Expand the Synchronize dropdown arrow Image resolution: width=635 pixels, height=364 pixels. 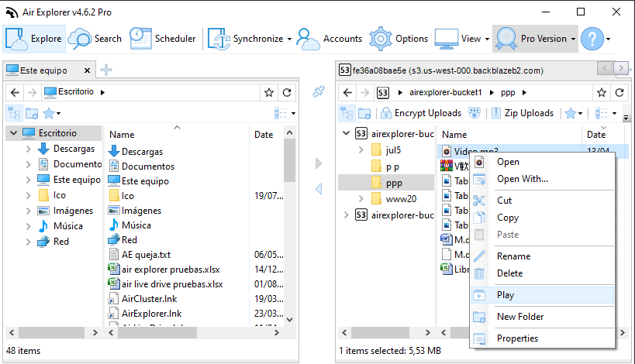(x=289, y=39)
